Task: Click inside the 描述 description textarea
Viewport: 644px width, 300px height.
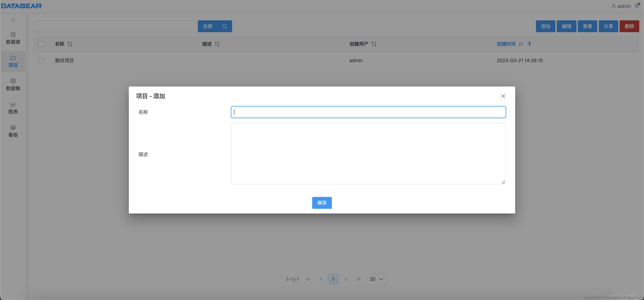Action: [x=369, y=154]
